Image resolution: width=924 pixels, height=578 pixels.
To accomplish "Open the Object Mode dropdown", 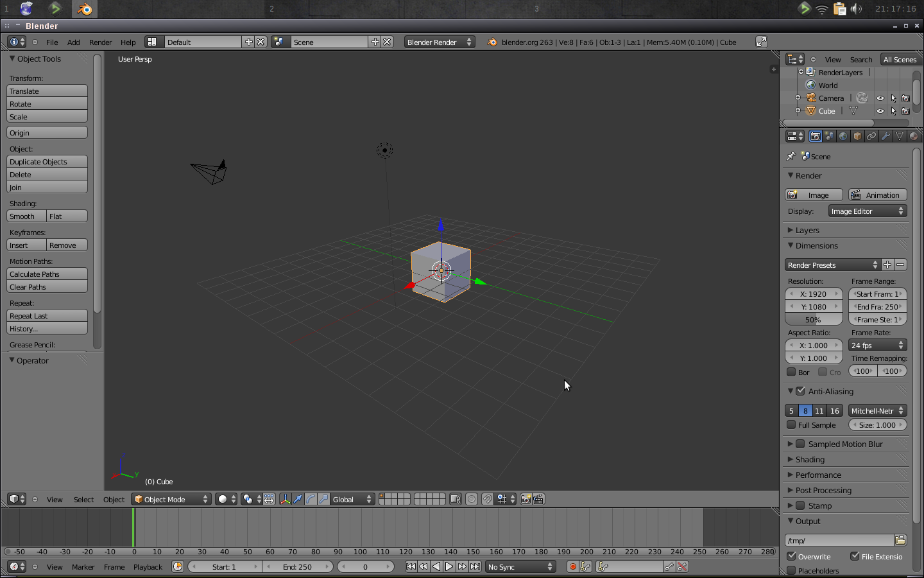I will [x=171, y=499].
